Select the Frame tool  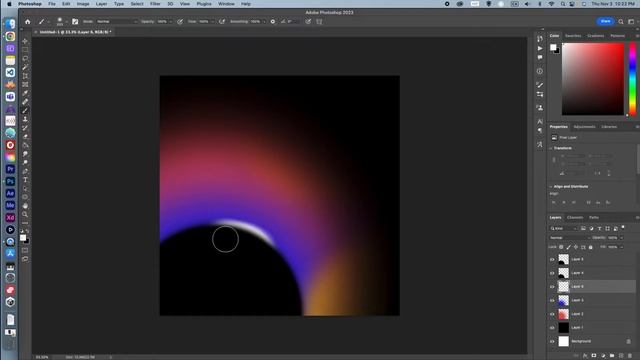pyautogui.click(x=25, y=84)
